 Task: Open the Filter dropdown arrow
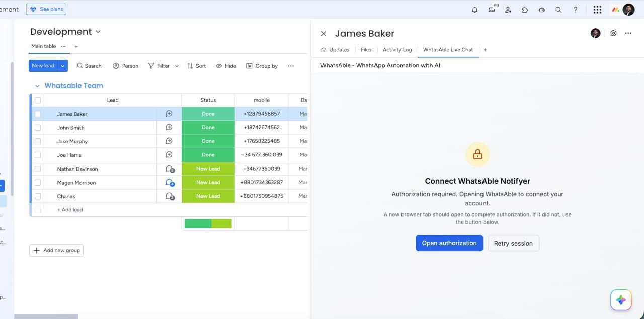click(177, 66)
